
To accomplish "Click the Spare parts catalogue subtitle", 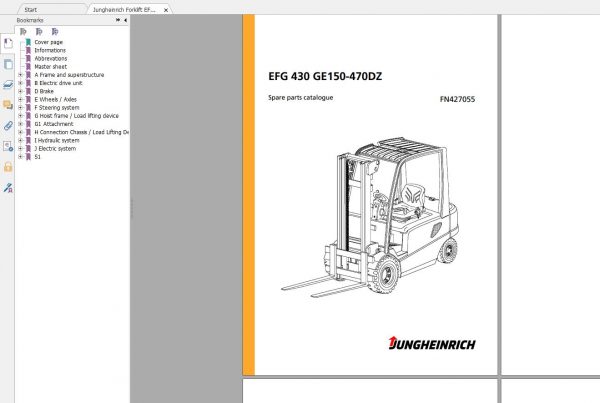I will [300, 98].
